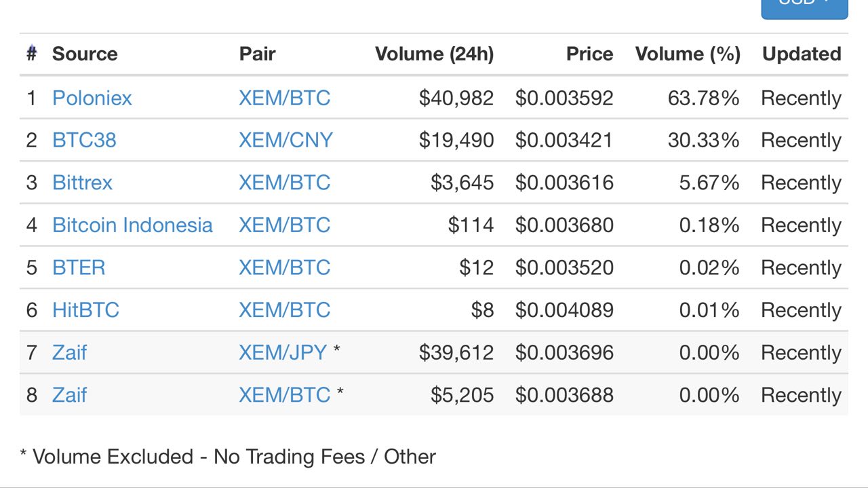Sort by the Pair column header
The width and height of the screenshot is (868, 488).
[x=257, y=54]
